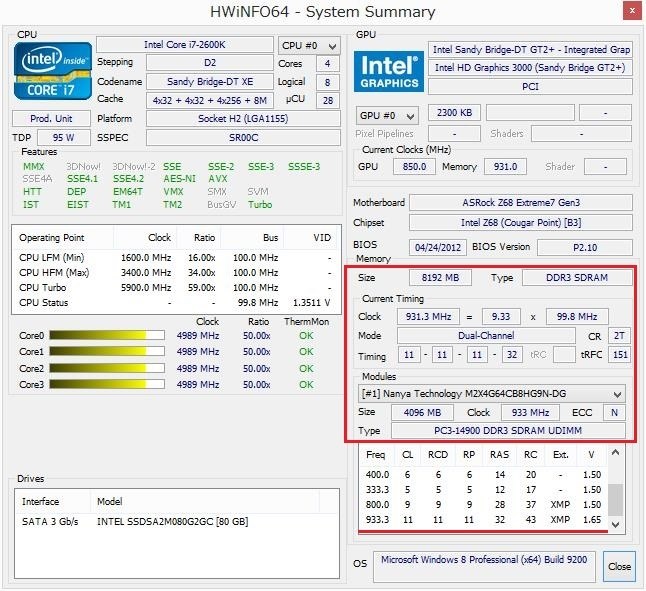Open the GPU #0 selector dropdown
Screen dimensions: 646x591
tap(387, 116)
